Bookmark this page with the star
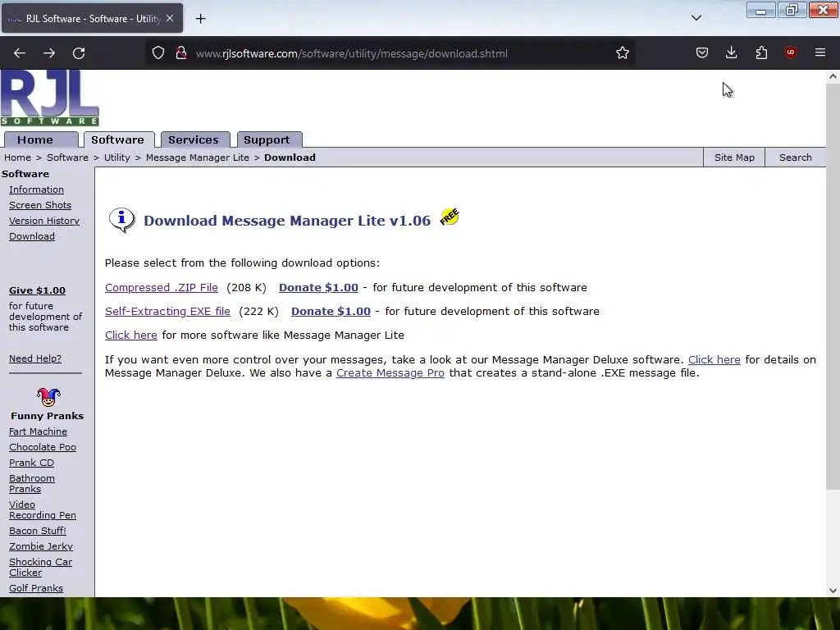 (x=622, y=53)
